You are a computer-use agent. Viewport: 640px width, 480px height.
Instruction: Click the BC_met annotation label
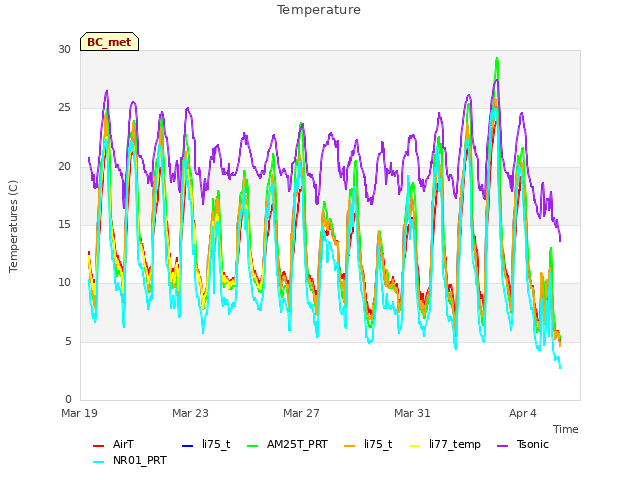(x=109, y=42)
